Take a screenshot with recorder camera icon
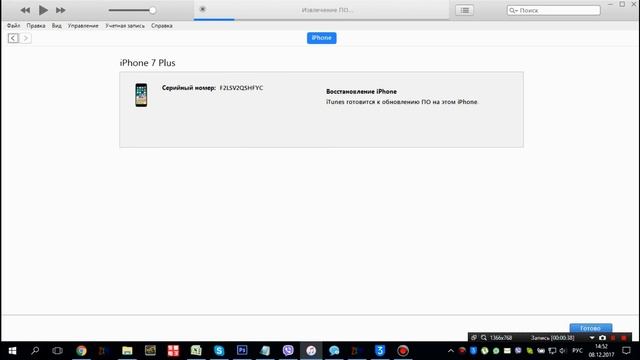640x360 pixels. pos(602,338)
